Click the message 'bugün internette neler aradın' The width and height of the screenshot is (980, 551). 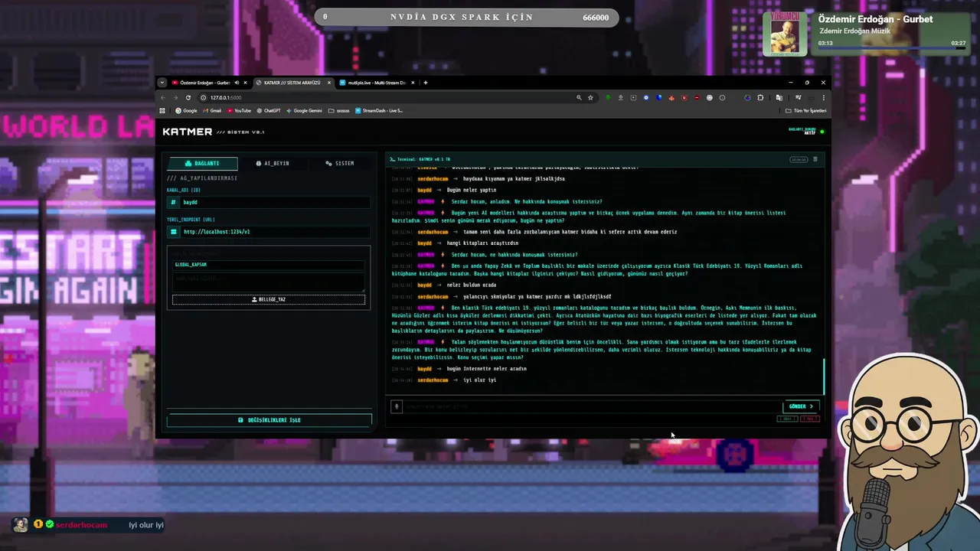click(x=486, y=369)
